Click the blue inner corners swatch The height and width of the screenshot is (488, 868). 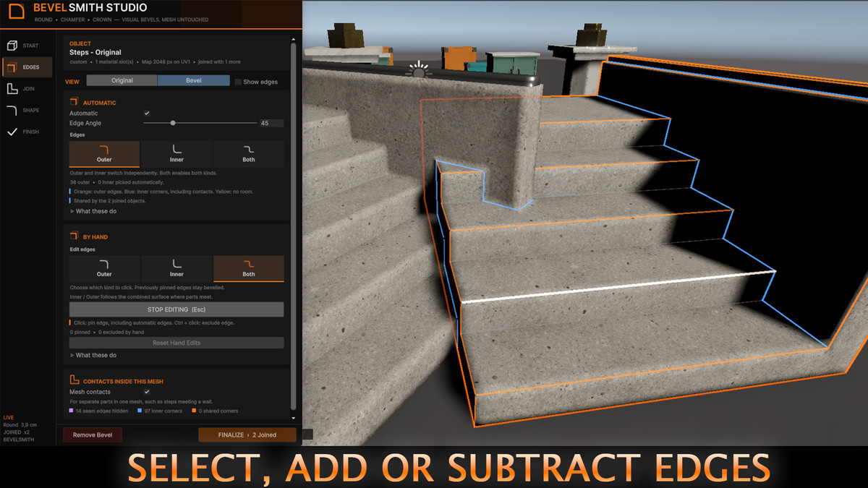pyautogui.click(x=139, y=411)
